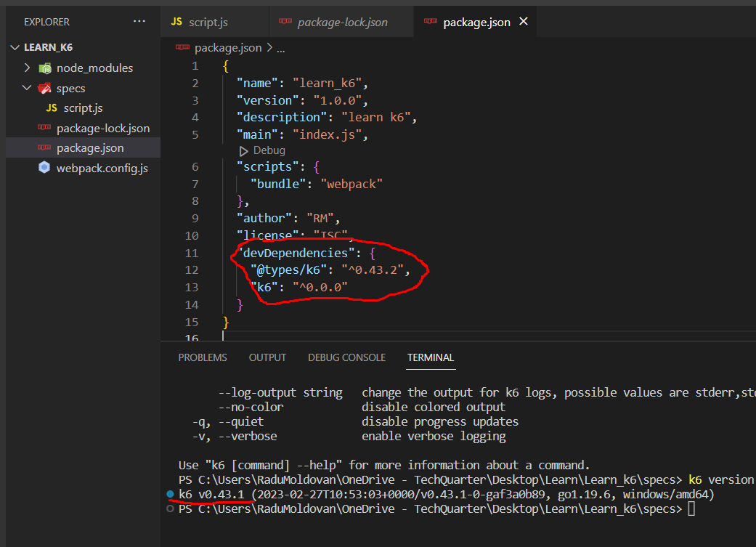Activate the package.json editor tab

[476, 23]
